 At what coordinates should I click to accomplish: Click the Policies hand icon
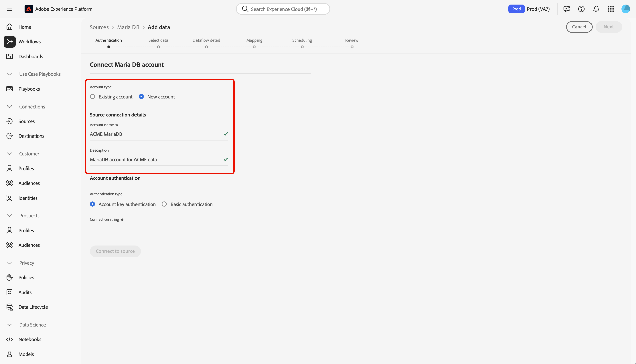(x=10, y=278)
